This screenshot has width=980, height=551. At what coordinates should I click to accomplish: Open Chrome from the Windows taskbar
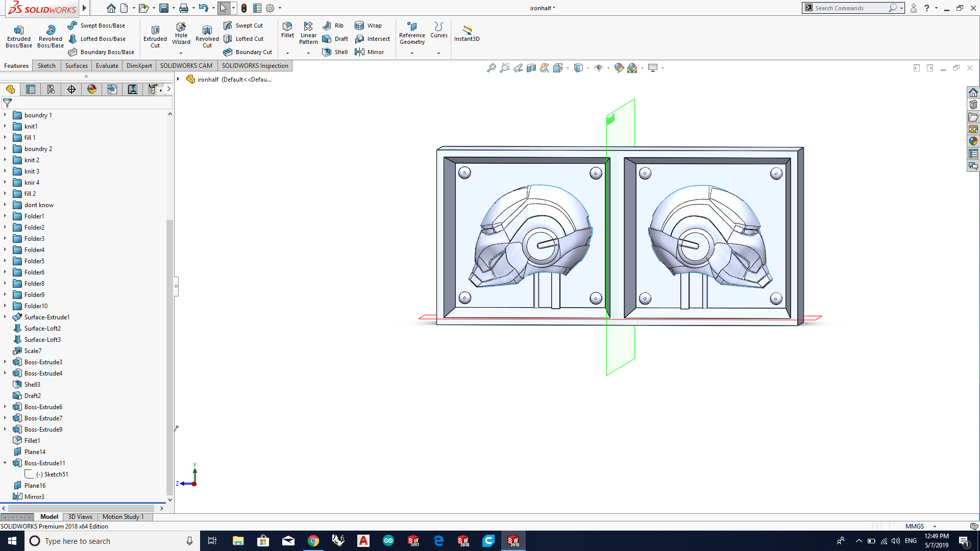pos(313,541)
